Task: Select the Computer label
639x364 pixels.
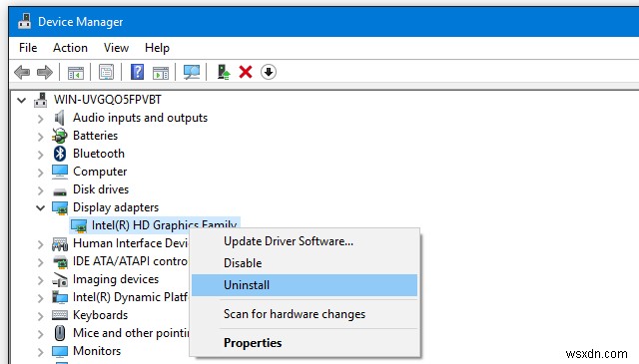Action: coord(100,172)
